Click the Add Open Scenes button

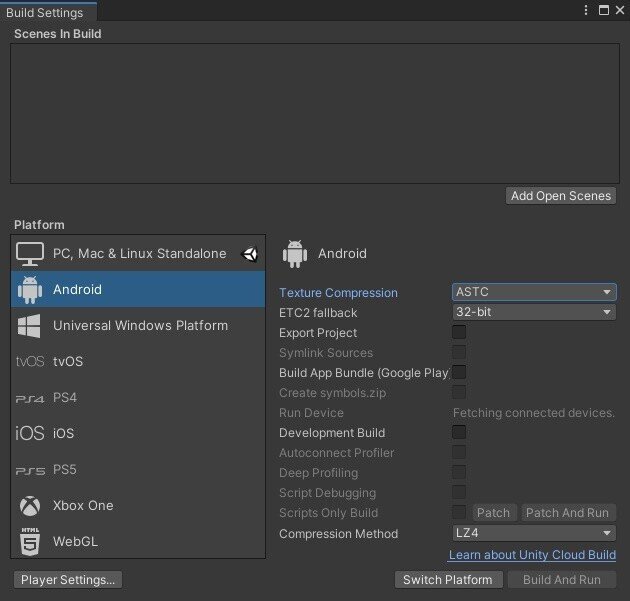561,196
